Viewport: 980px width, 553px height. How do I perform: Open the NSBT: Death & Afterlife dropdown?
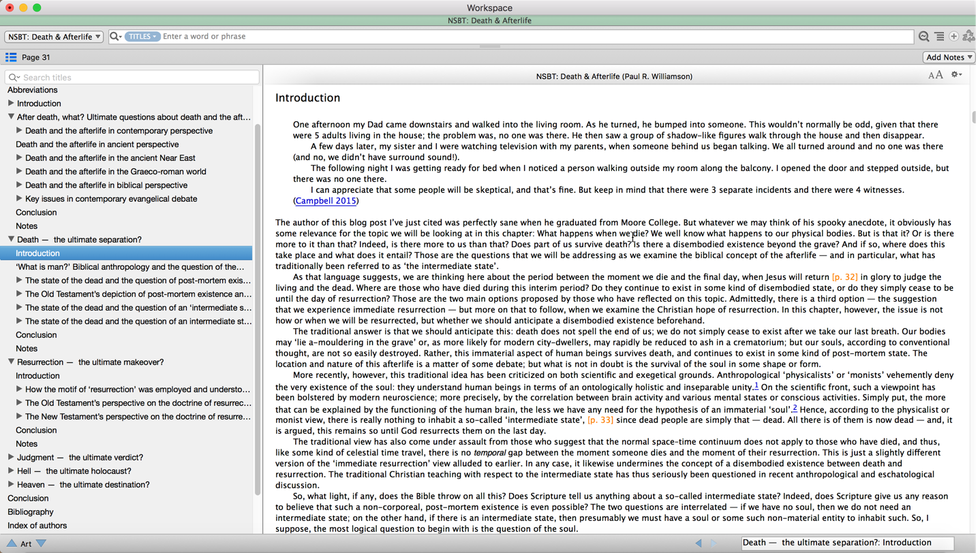pos(54,37)
